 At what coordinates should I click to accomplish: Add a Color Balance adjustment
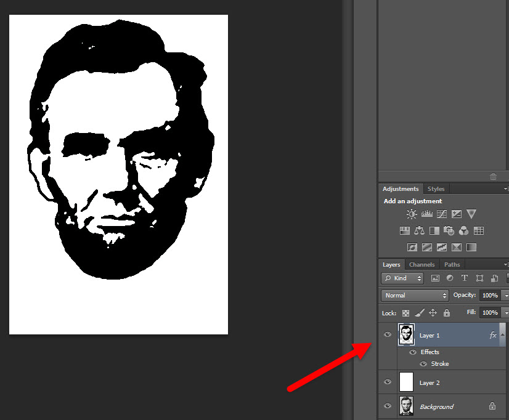pos(420,231)
